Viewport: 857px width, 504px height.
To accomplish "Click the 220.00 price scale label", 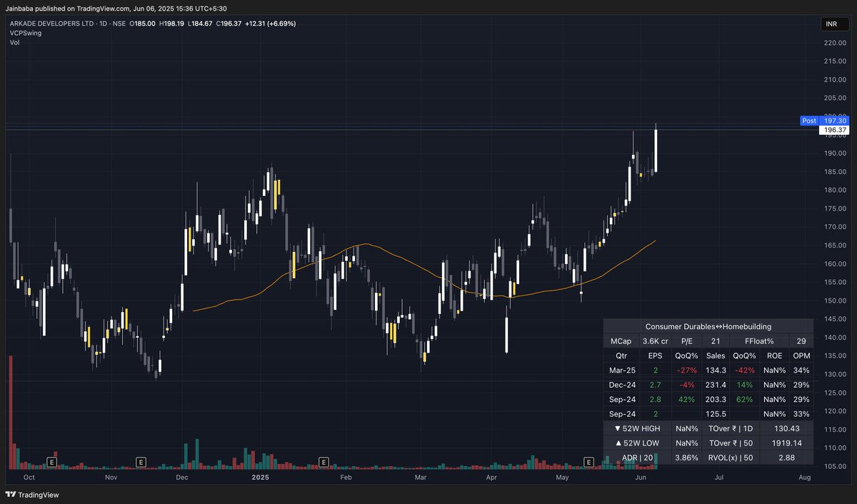I will click(x=835, y=43).
